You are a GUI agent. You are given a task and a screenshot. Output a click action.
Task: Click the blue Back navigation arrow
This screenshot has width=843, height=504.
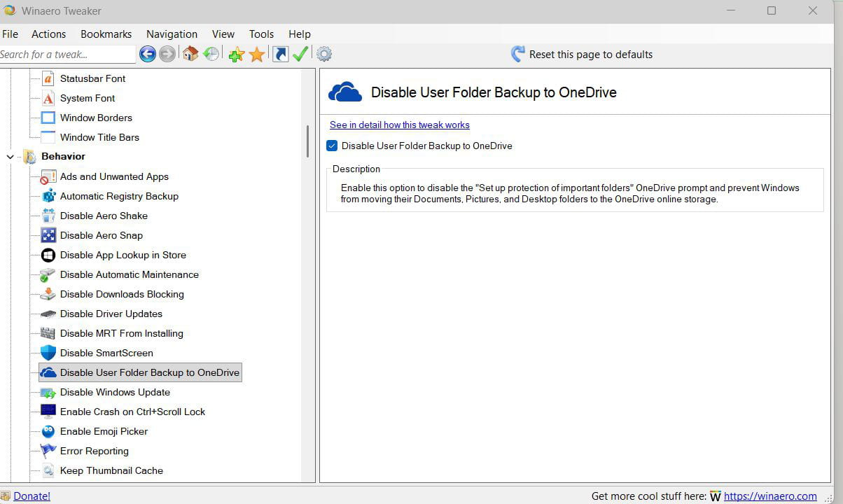click(x=147, y=54)
